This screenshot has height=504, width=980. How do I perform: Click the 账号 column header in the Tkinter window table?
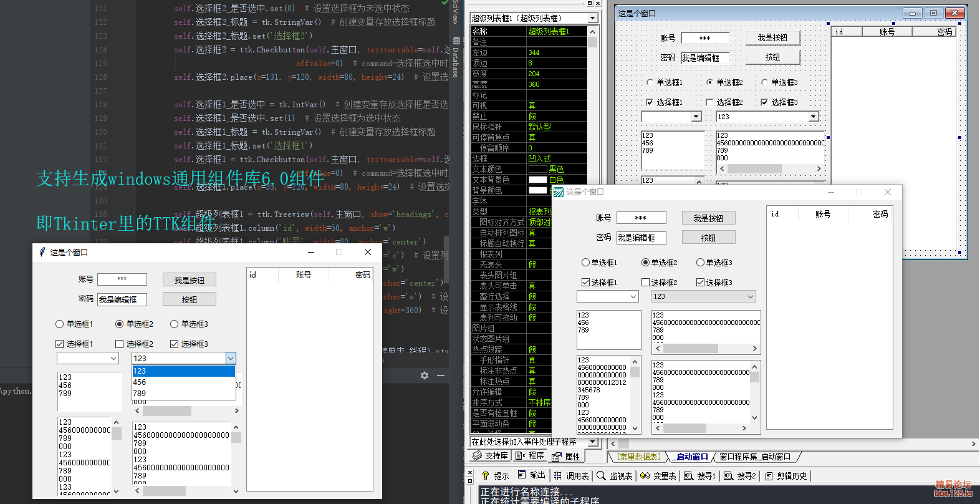pos(304,275)
